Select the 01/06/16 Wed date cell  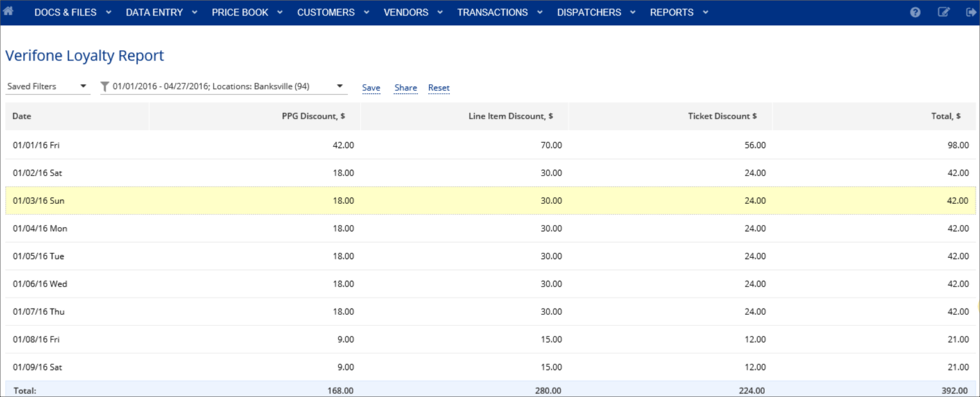coord(40,284)
